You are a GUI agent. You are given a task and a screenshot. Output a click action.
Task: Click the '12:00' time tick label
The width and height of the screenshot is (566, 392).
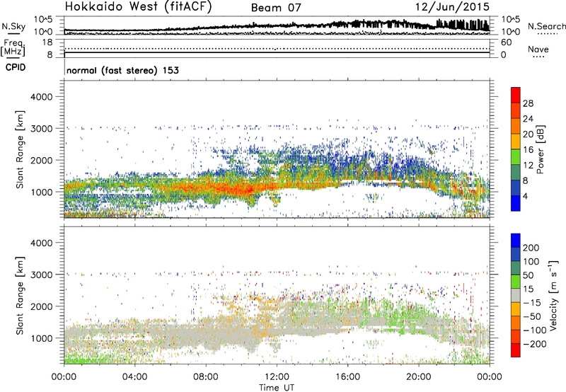pyautogui.click(x=277, y=377)
